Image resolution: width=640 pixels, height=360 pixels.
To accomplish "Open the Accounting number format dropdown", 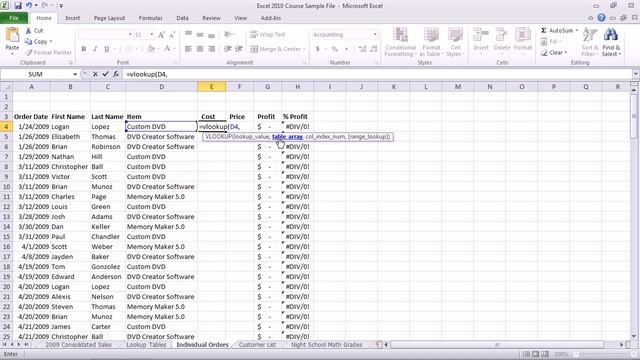I will coord(375,35).
